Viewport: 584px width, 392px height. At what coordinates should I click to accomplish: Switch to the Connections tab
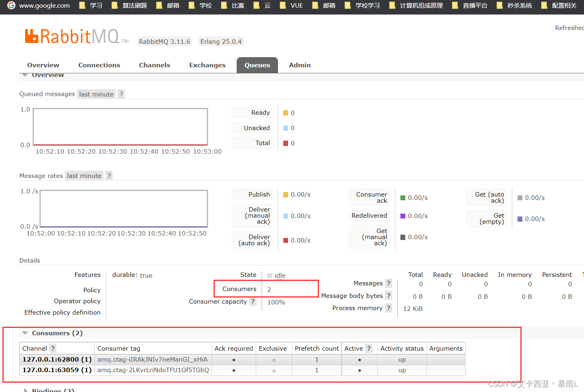tap(99, 65)
